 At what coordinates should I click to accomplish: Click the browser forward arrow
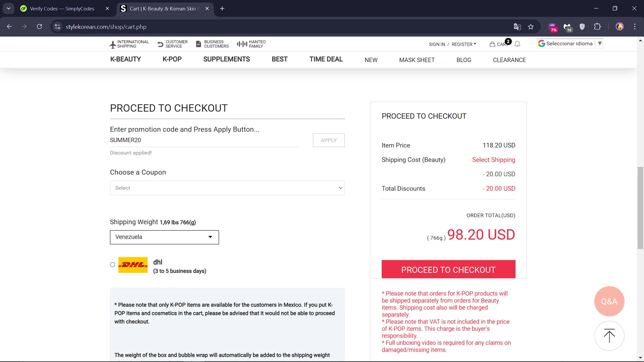pos(24,27)
